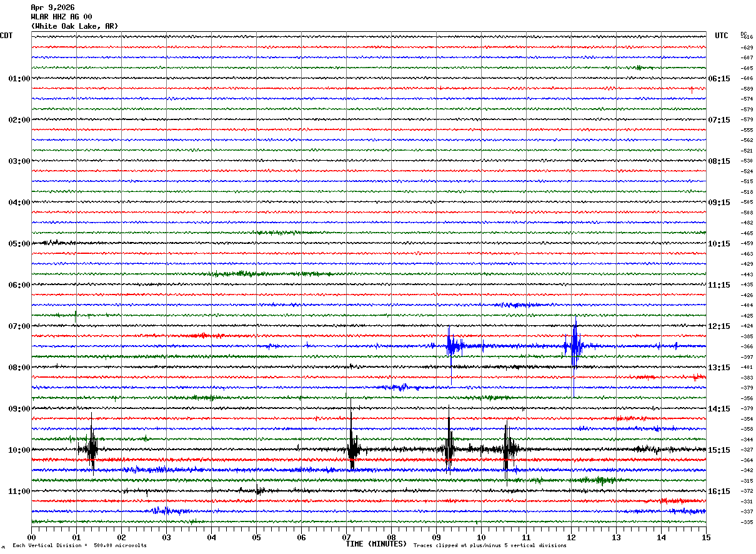
Task: Click minute 07 on the time axis
Action: (x=346, y=537)
